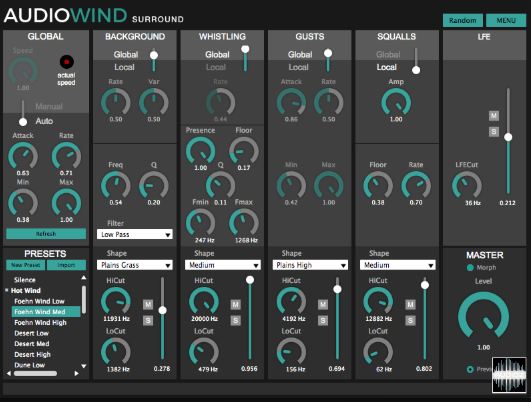Click the Whistling Floor knob
This screenshot has height=402, width=531.
[x=244, y=151]
